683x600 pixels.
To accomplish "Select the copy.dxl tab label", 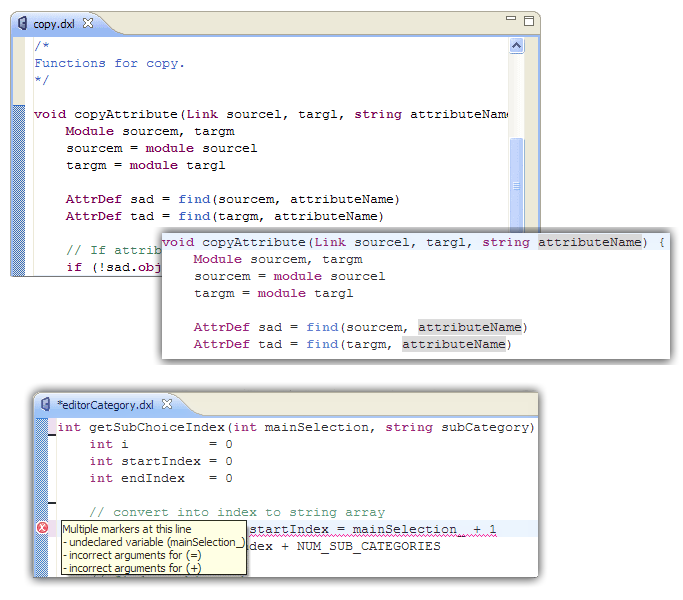I will click(x=54, y=24).
